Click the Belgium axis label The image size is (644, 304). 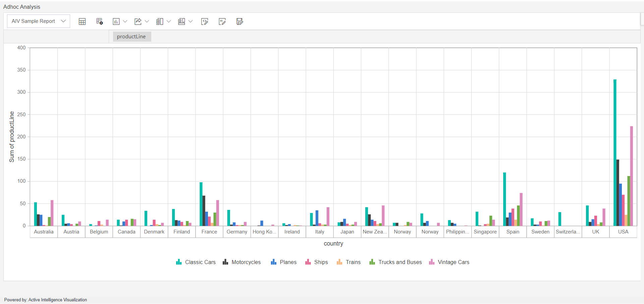99,232
